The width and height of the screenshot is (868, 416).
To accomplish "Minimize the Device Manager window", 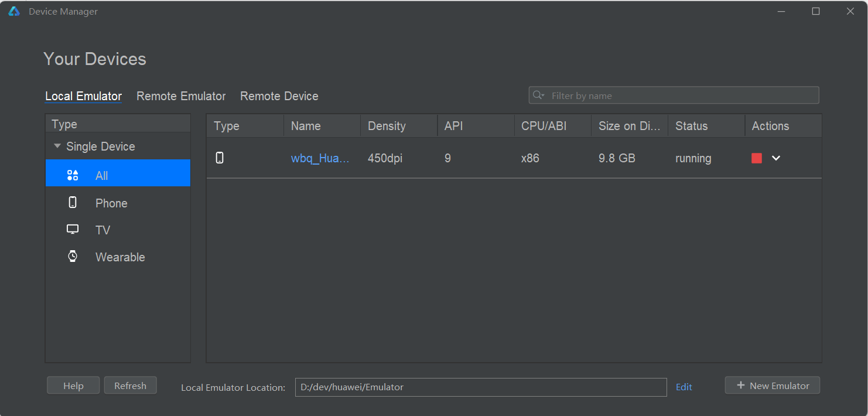I will pyautogui.click(x=781, y=12).
